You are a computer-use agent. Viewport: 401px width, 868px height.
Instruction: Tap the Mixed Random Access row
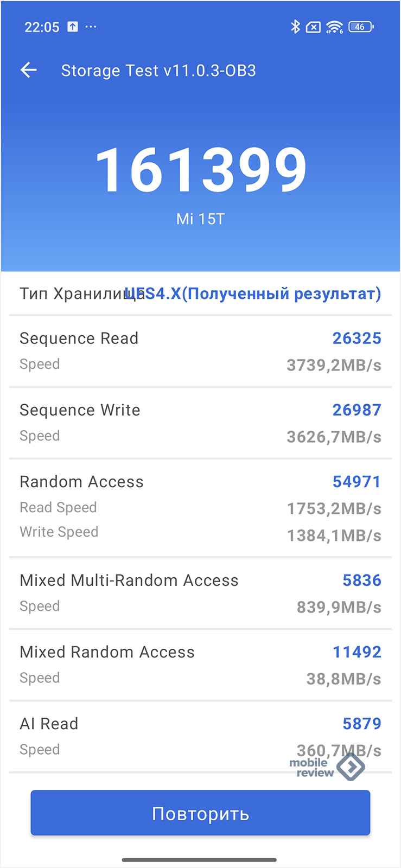[200, 665]
